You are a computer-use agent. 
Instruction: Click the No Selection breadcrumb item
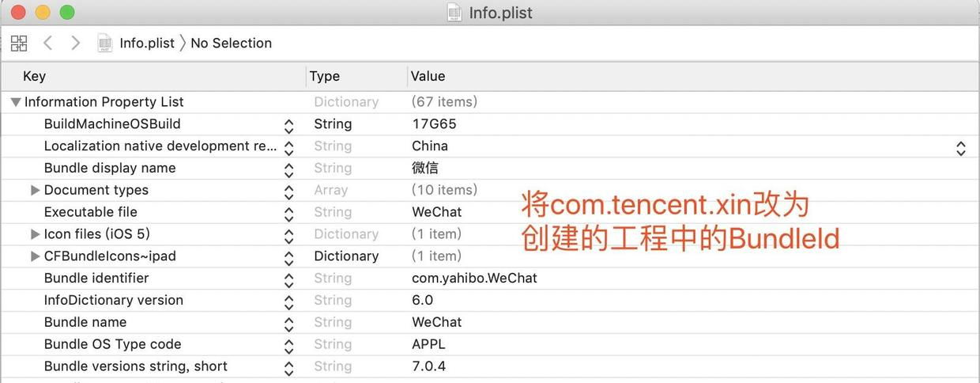pos(231,43)
